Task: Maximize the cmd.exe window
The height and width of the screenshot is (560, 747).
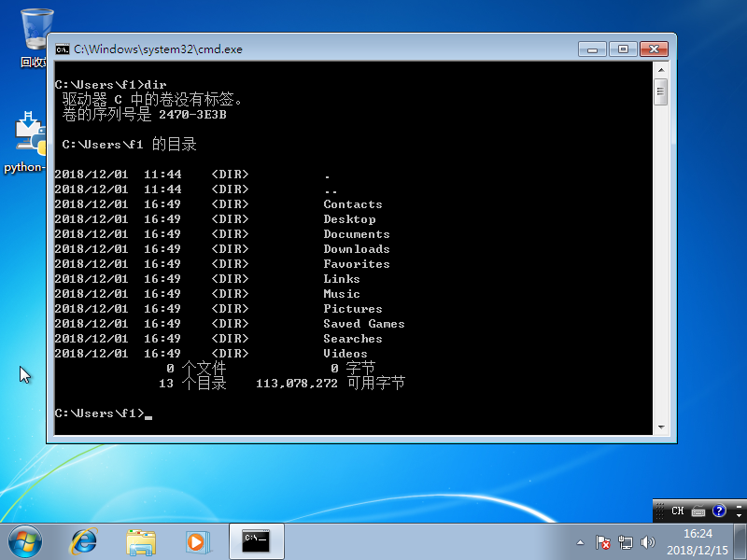Action: (623, 49)
